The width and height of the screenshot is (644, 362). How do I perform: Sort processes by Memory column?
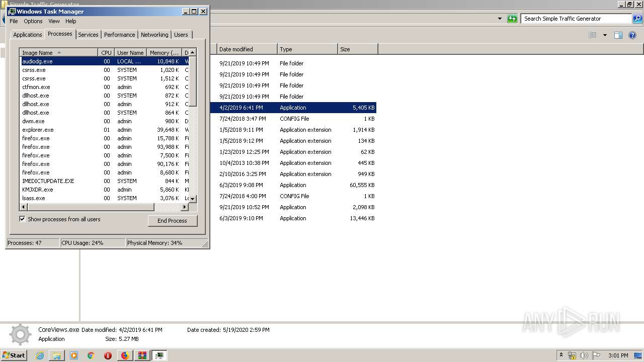pos(164,53)
